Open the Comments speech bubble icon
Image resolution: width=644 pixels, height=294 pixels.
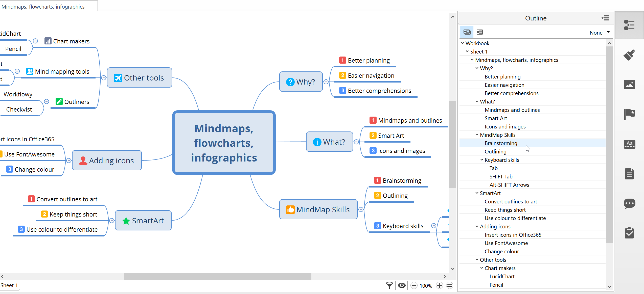click(629, 204)
